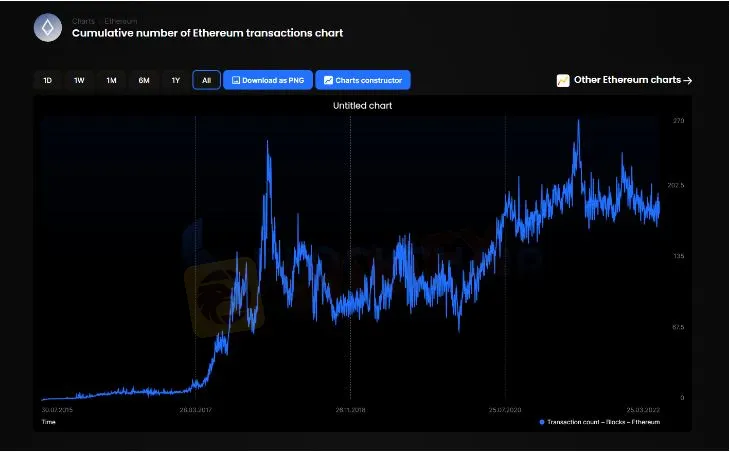
Task: Select the All time range
Action: [x=206, y=80]
